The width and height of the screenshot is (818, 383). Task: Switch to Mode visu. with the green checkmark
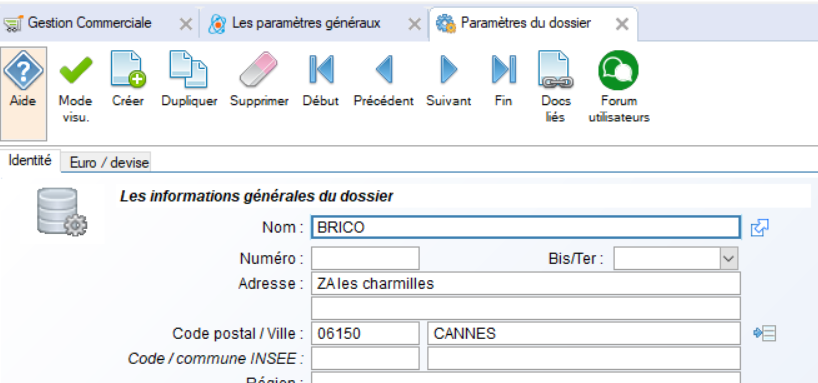point(76,87)
